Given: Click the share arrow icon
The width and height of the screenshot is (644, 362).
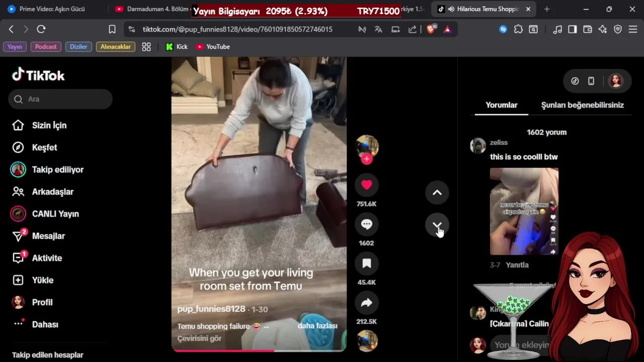Looking at the screenshot, I should click(367, 303).
